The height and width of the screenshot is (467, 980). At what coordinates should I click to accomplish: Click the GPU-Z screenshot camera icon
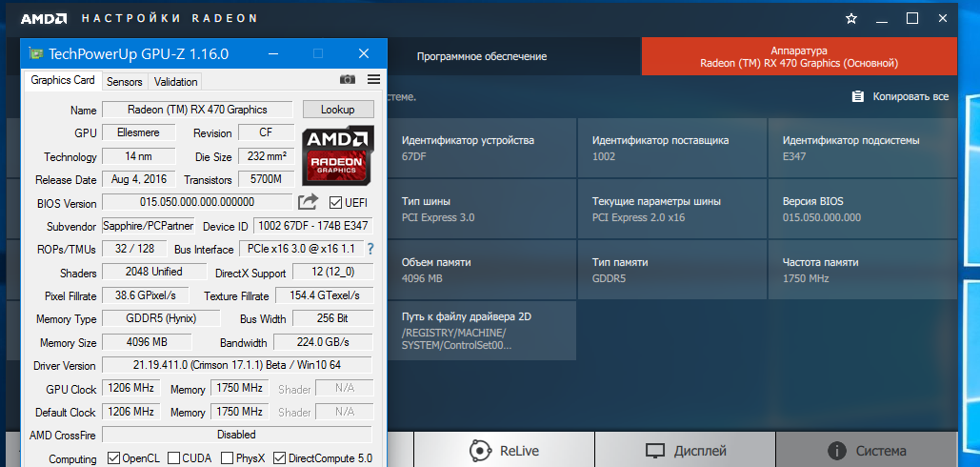click(x=348, y=79)
